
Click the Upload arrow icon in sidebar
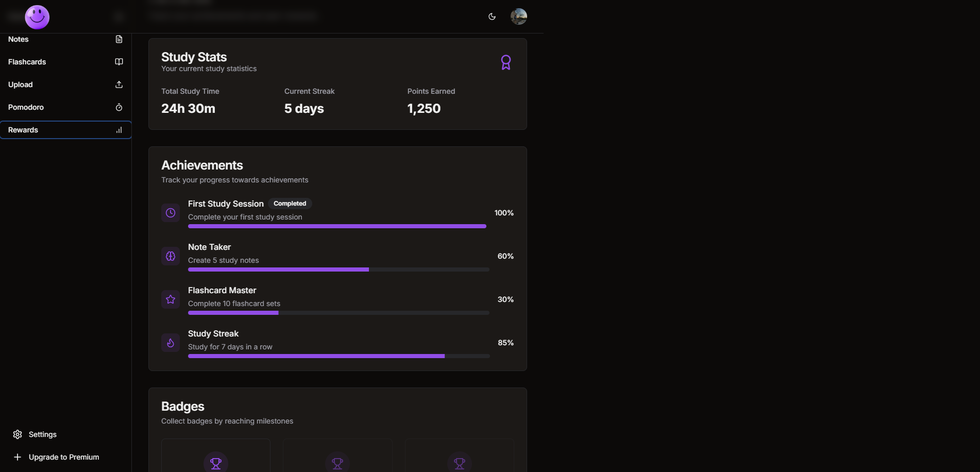[x=119, y=85]
